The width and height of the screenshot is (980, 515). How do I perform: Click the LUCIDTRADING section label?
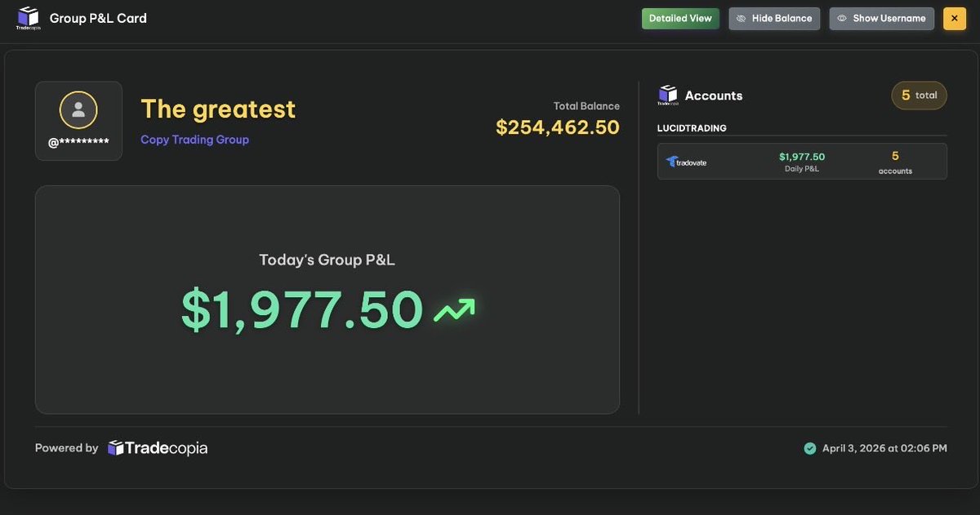point(692,128)
